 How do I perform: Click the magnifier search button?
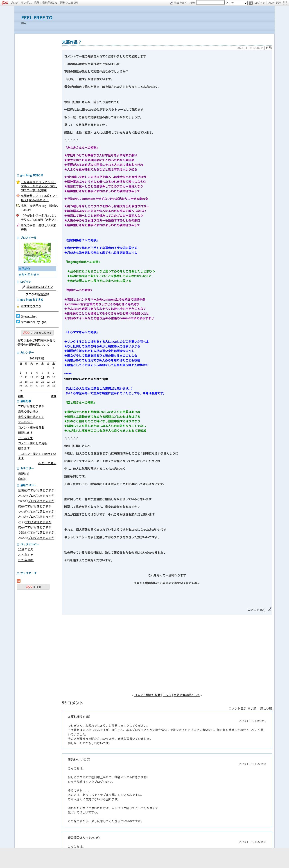pos(251,3)
